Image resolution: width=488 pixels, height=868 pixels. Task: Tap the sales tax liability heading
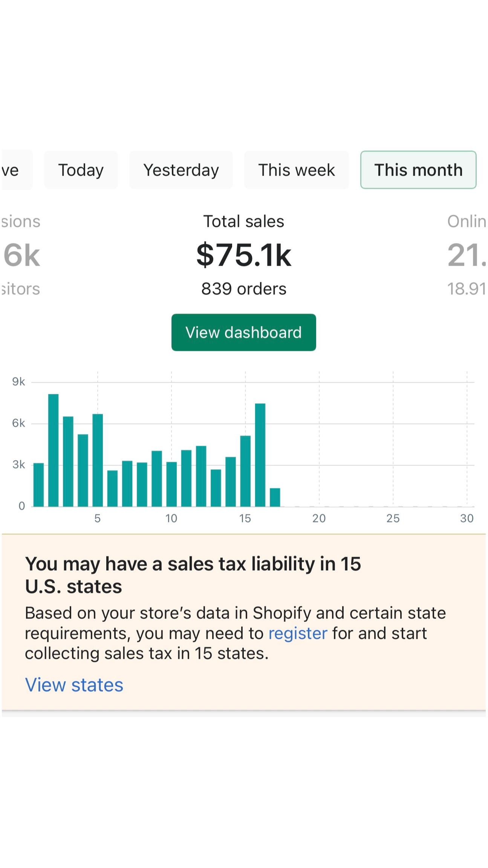(193, 575)
